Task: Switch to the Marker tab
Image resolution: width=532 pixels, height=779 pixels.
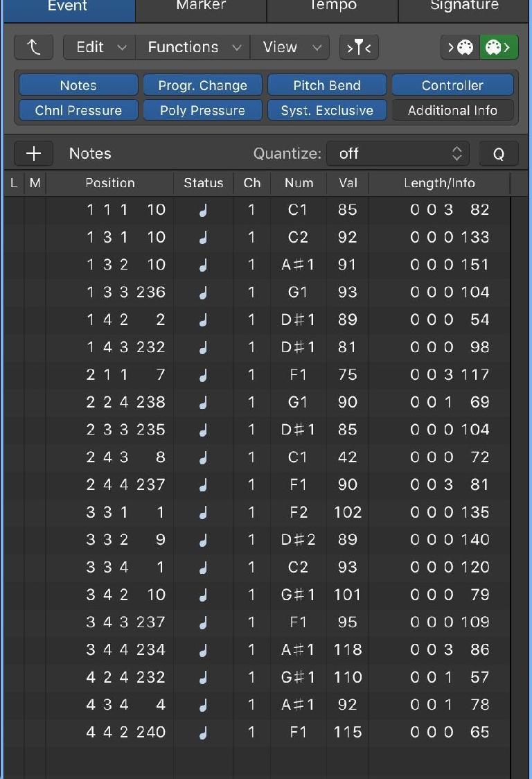Action: coord(201,7)
